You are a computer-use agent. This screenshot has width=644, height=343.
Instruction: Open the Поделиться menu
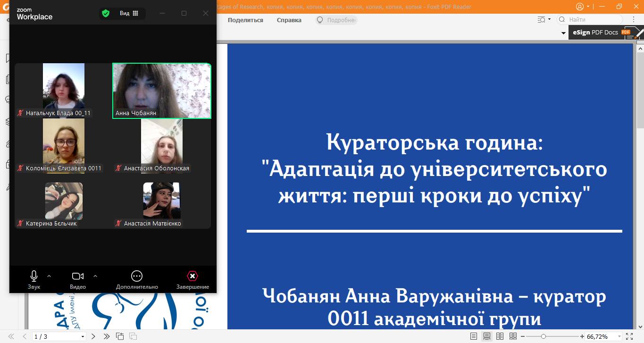(x=245, y=20)
